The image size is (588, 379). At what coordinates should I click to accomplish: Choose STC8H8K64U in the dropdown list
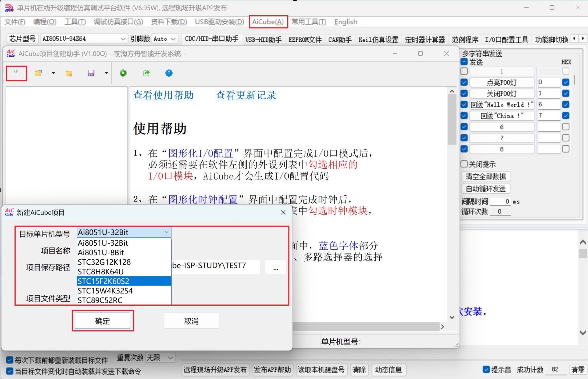pos(124,272)
